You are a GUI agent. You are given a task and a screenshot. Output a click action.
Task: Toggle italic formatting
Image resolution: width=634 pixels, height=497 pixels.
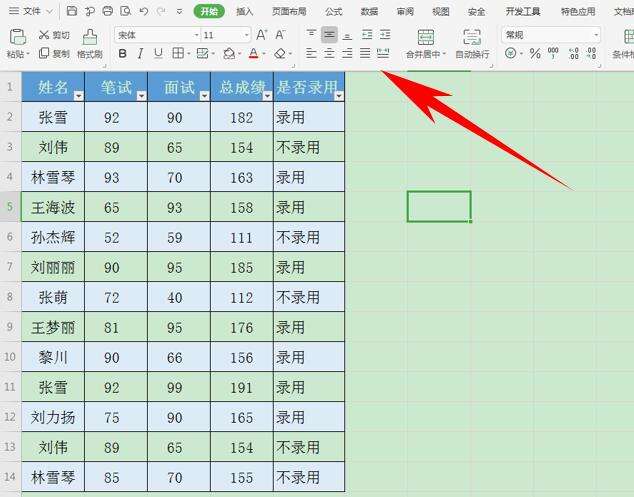140,53
